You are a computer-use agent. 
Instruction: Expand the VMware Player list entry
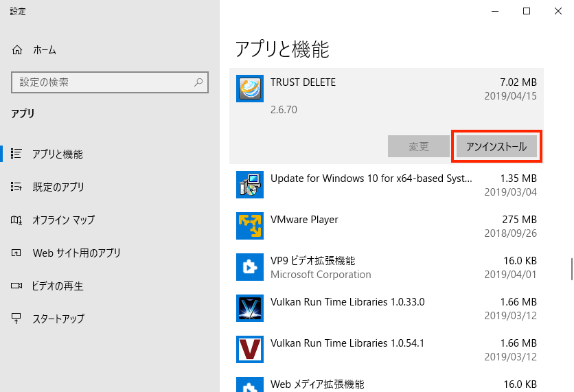(386, 226)
